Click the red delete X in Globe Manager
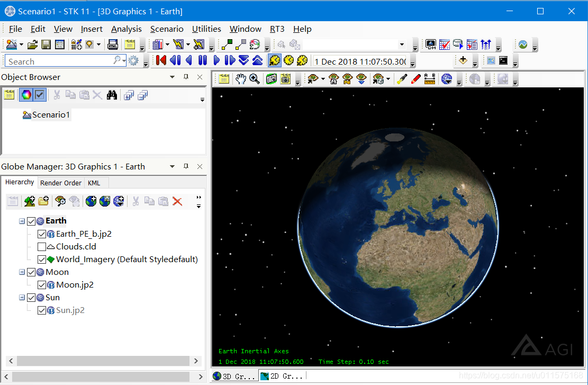Viewport: 588px width, 385px height. click(x=177, y=202)
